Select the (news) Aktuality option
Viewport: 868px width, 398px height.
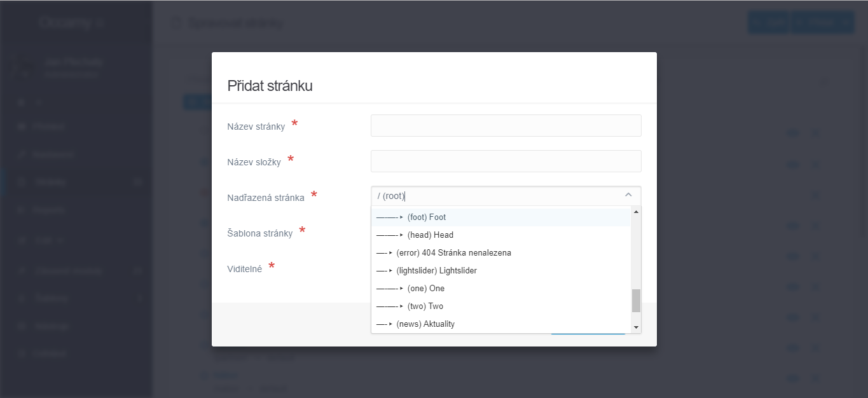500,324
